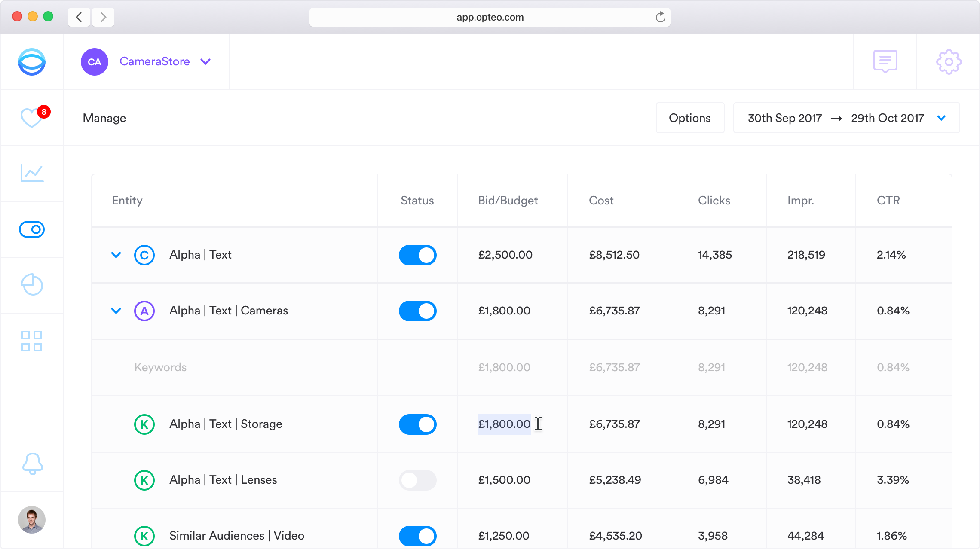Open the bell notifications icon
This screenshot has width=980, height=549.
[32, 464]
